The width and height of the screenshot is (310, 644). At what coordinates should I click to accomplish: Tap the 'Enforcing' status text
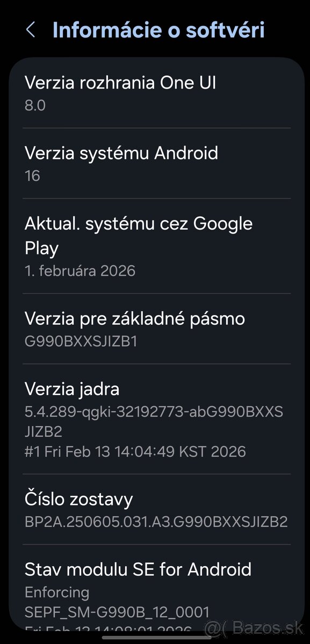click(x=56, y=592)
